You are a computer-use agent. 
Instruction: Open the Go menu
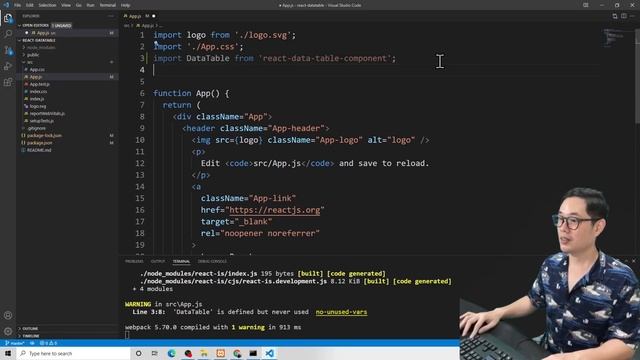[x=78, y=5]
